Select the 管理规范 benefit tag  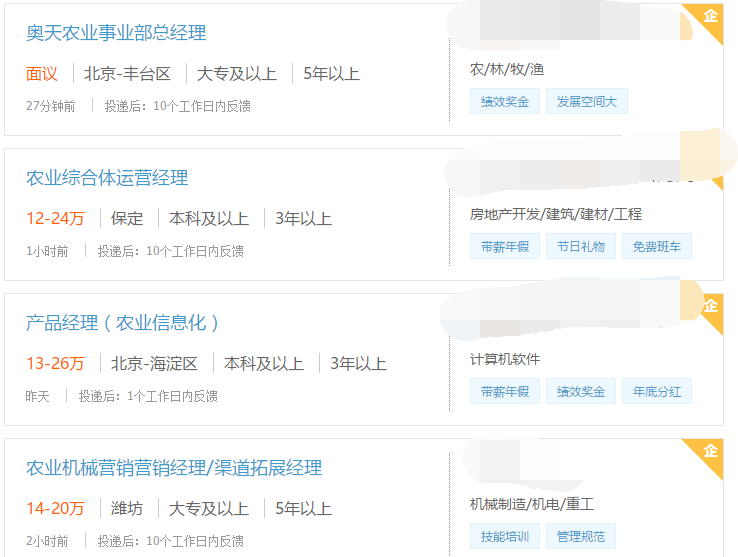(x=580, y=536)
